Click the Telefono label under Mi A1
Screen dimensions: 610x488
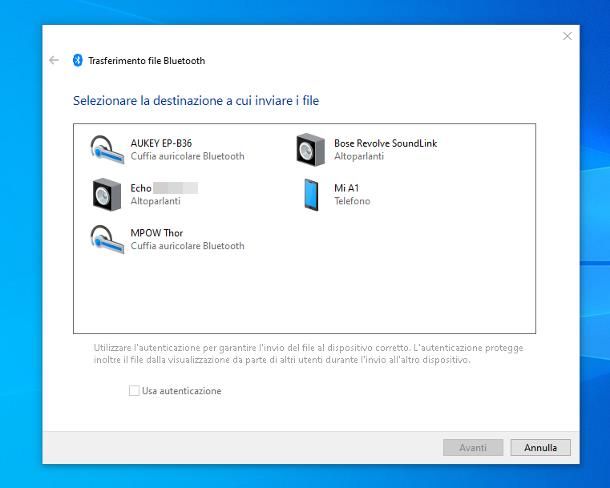[352, 201]
